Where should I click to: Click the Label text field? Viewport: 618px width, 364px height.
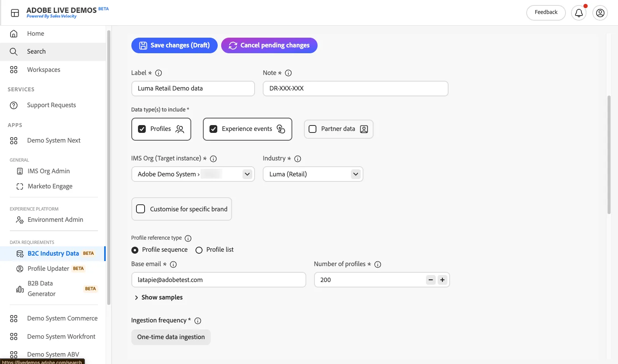(x=193, y=89)
